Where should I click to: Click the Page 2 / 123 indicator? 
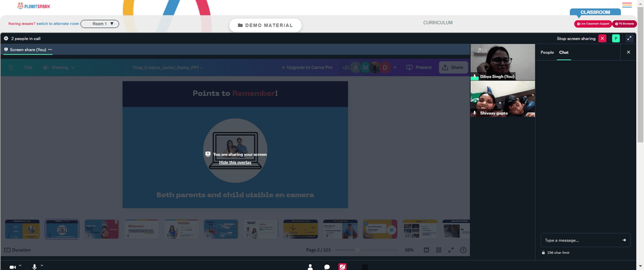318,250
